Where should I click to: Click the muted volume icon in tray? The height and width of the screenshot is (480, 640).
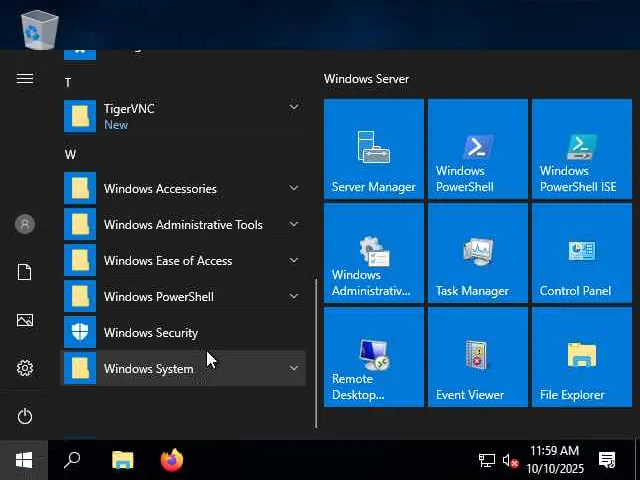point(510,461)
